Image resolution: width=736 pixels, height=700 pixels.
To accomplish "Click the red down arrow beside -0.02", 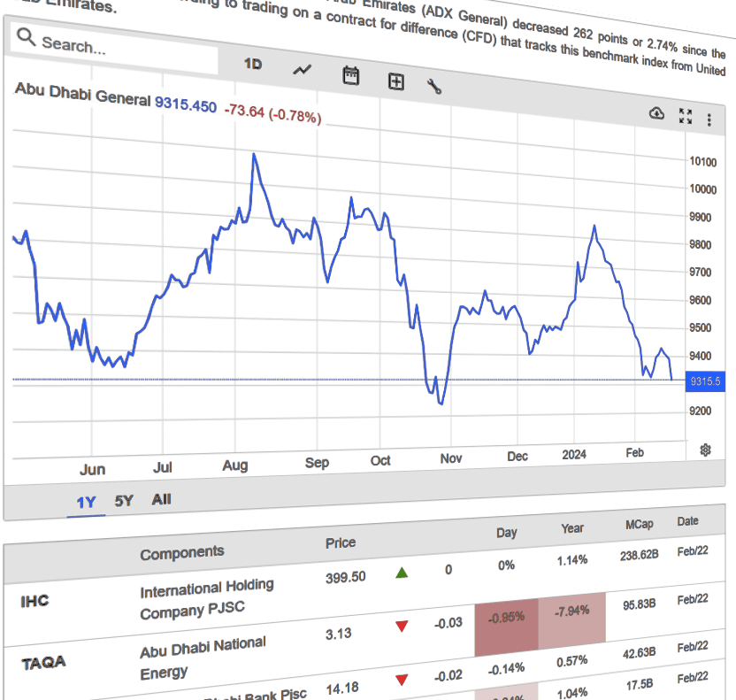I will point(402,680).
